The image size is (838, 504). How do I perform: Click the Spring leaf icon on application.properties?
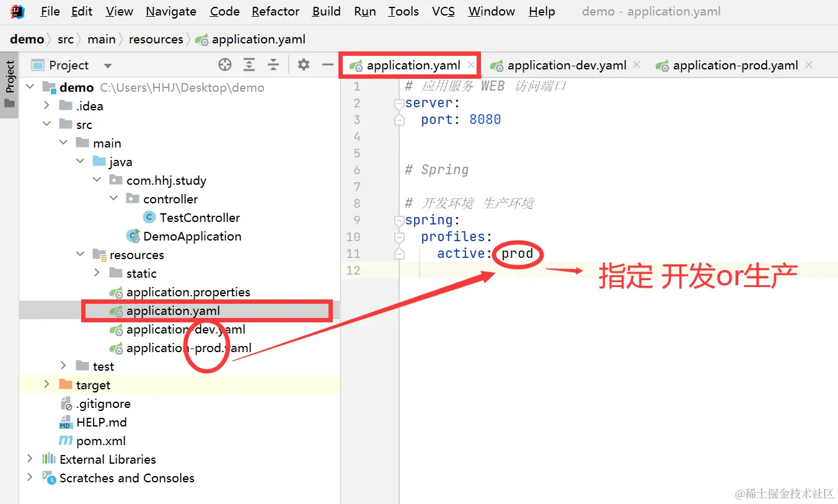[115, 291]
